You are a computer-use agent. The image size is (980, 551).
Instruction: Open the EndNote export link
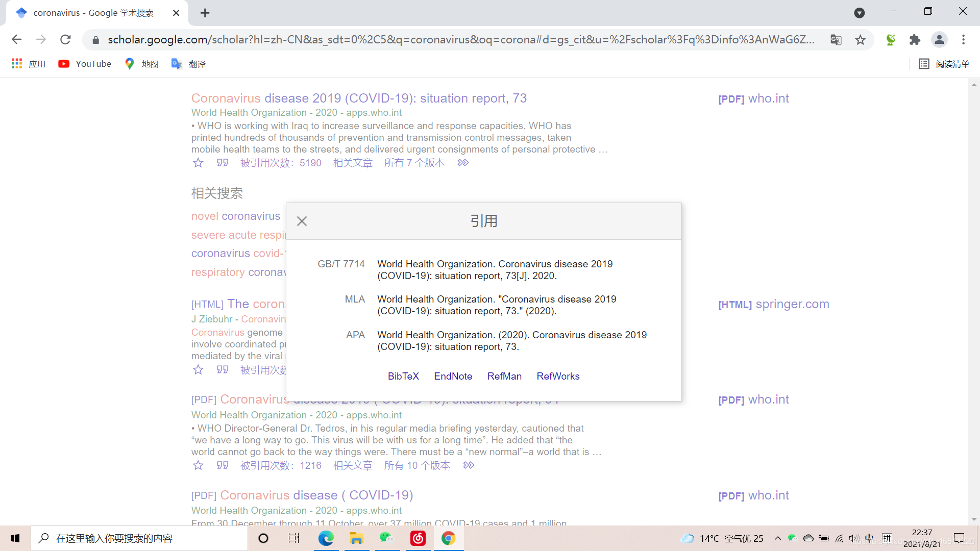(x=453, y=376)
